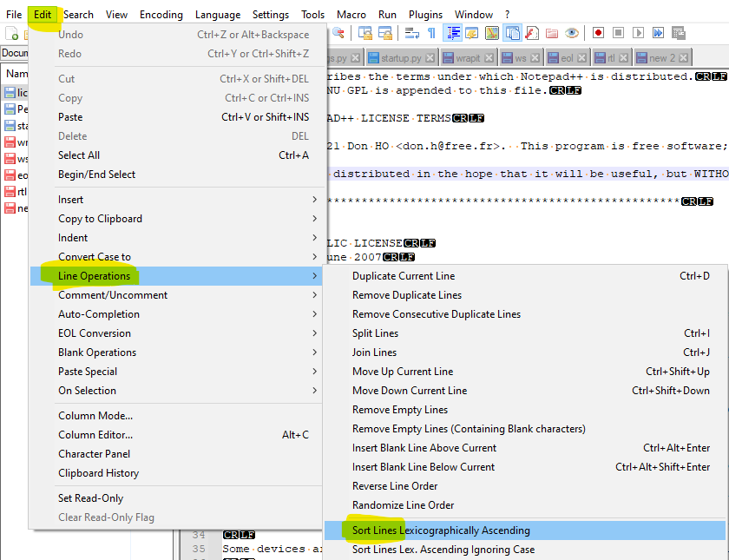The height and width of the screenshot is (560, 729).
Task: Toggle Word Wrap toolbar icon
Action: point(411,33)
